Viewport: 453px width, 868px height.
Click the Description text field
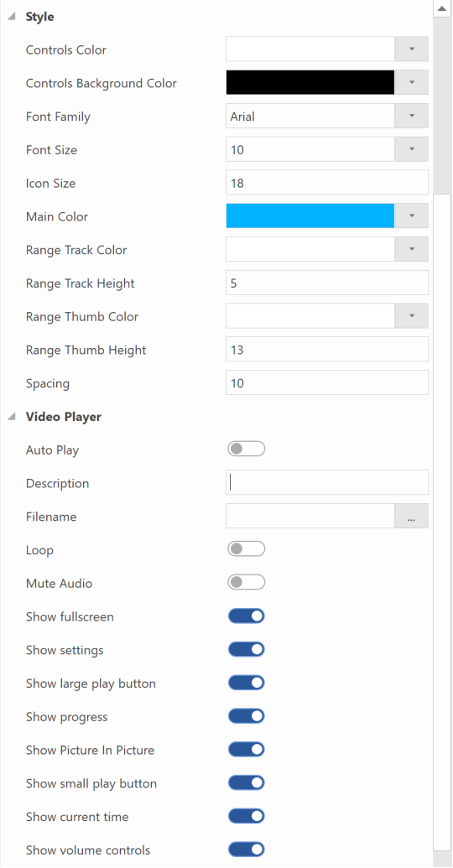pos(326,483)
